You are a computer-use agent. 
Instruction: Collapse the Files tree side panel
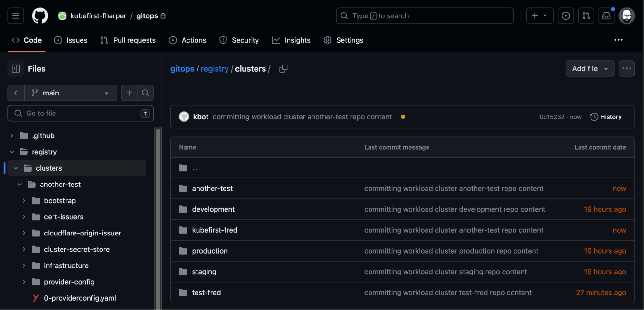click(15, 68)
